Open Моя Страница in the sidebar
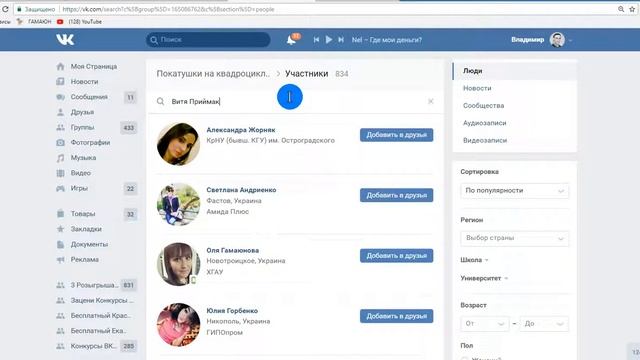The width and height of the screenshot is (640, 360). (93, 67)
